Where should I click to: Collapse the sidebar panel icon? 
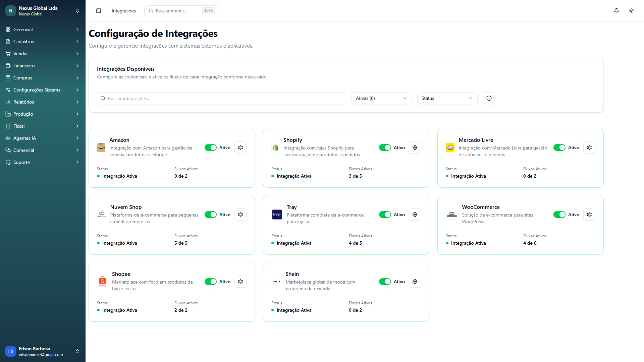tap(99, 11)
